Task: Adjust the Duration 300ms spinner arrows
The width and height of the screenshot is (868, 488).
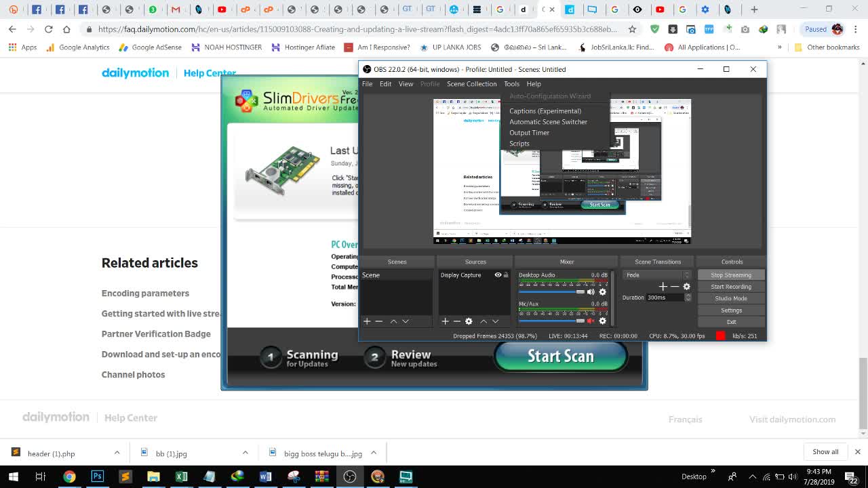Action: click(x=688, y=298)
